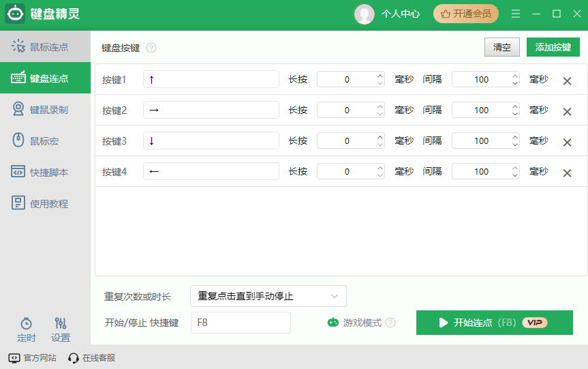Open the 使用教程 tutorial tab

pos(46,203)
